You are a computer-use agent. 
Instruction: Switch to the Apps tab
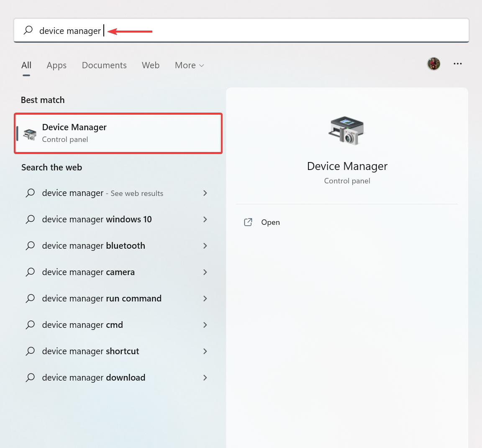click(56, 65)
